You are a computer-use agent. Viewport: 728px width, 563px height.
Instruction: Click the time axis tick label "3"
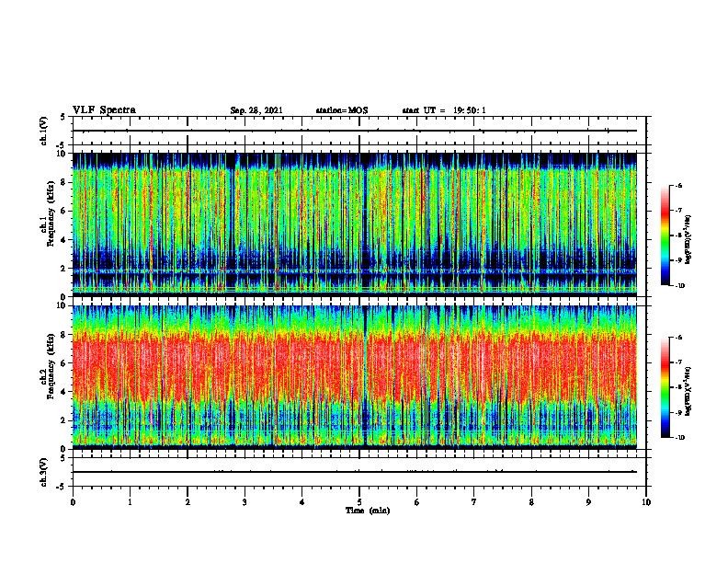[245, 502]
